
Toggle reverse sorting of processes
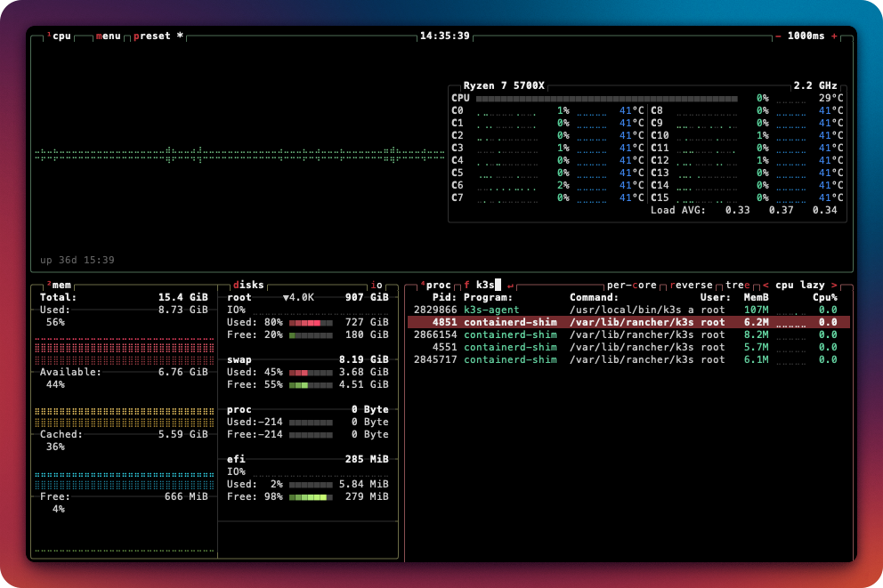(x=691, y=286)
